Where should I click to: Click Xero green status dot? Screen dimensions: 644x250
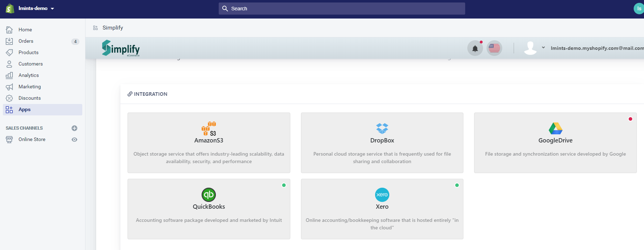457,185
